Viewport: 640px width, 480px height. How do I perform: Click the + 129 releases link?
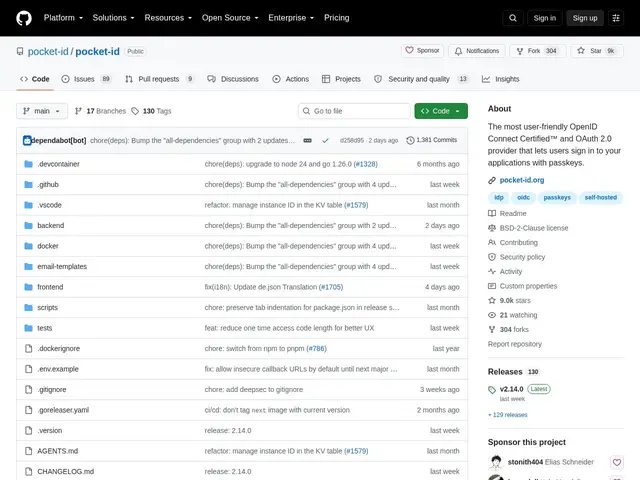click(x=507, y=415)
